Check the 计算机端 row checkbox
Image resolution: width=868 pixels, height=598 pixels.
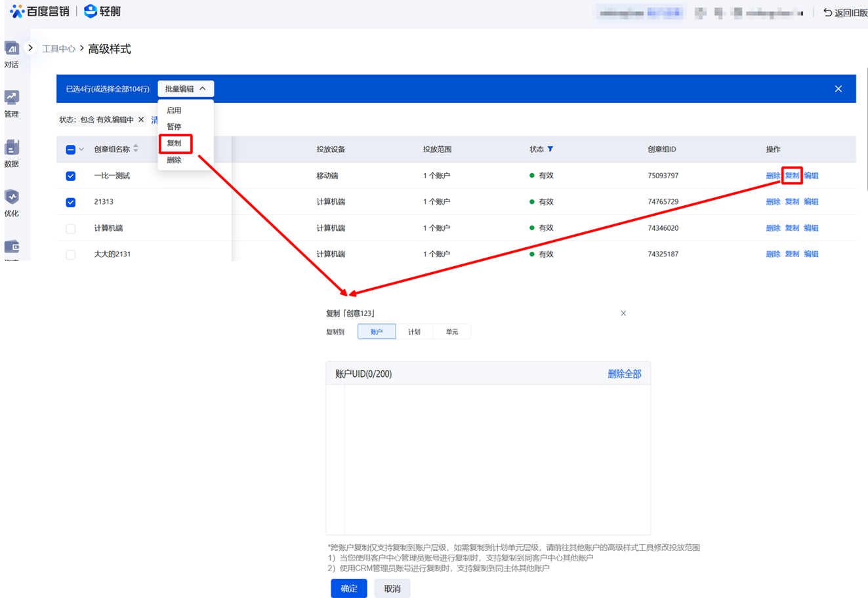pos(71,228)
